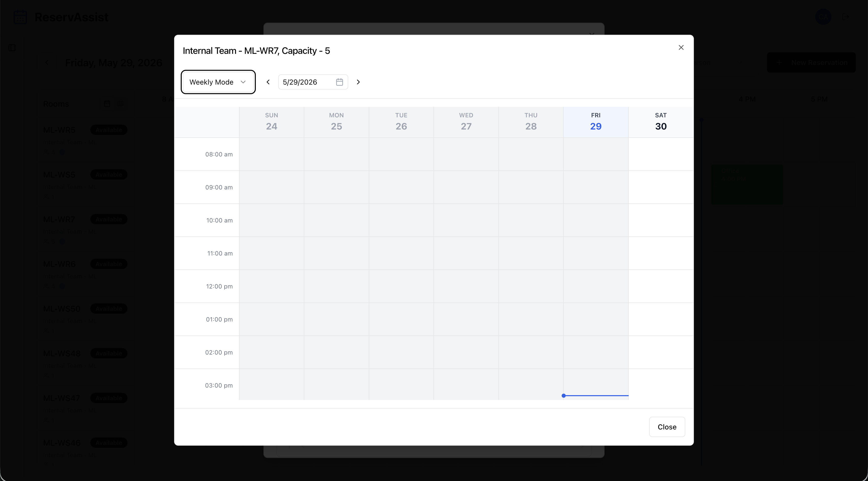Click the calendar icon next to Rooms heading
The height and width of the screenshot is (481, 868).
tap(107, 104)
